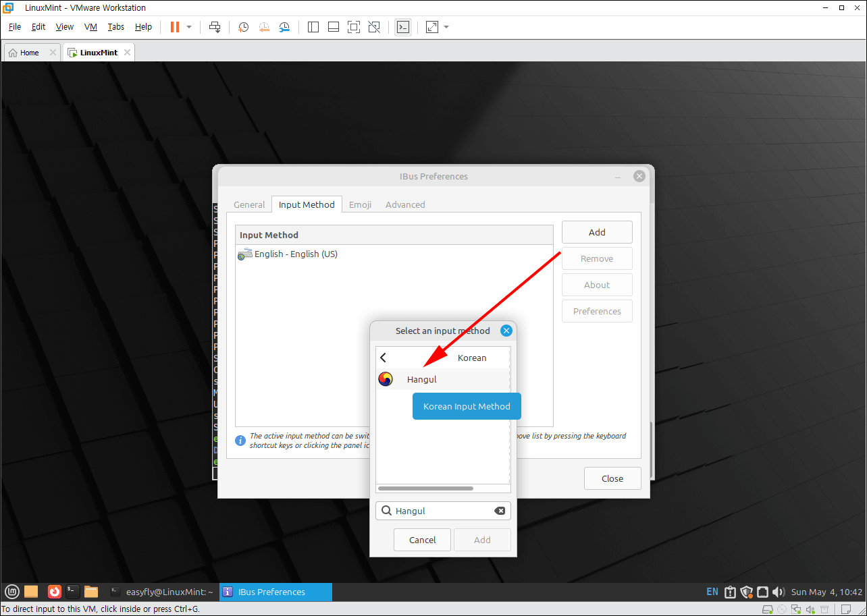The width and height of the screenshot is (867, 616).
Task: Click the Send Ctrl+Alt+Del toolbar icon
Action: tap(215, 27)
